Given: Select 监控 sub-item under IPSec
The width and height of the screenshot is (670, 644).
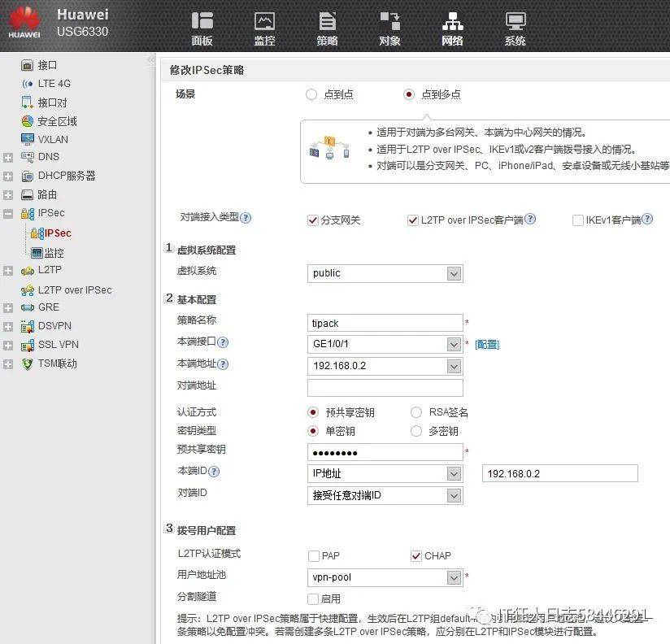Looking at the screenshot, I should click(x=54, y=254).
